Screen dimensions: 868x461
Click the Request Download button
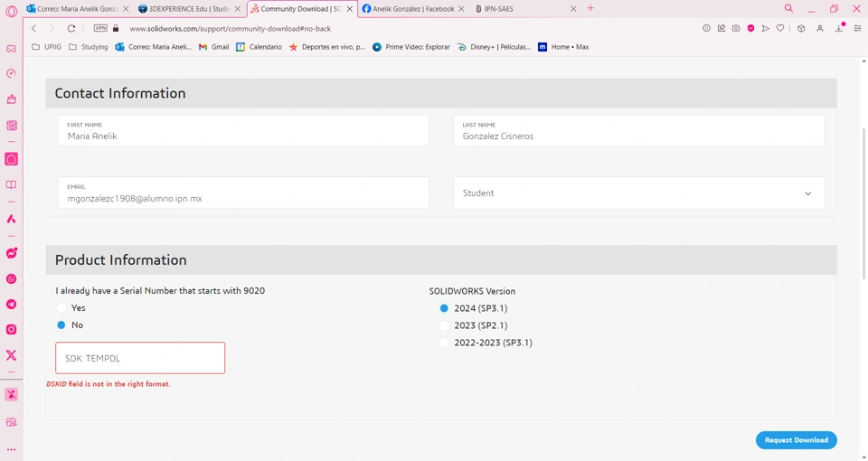point(796,440)
